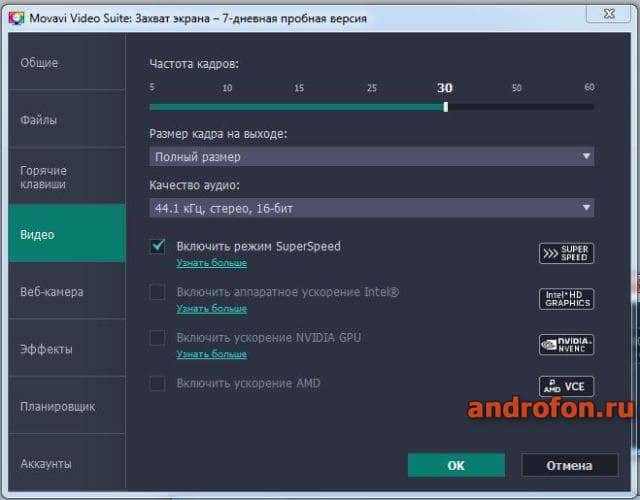Click the Отмена button
640x500 pixels.
(569, 465)
